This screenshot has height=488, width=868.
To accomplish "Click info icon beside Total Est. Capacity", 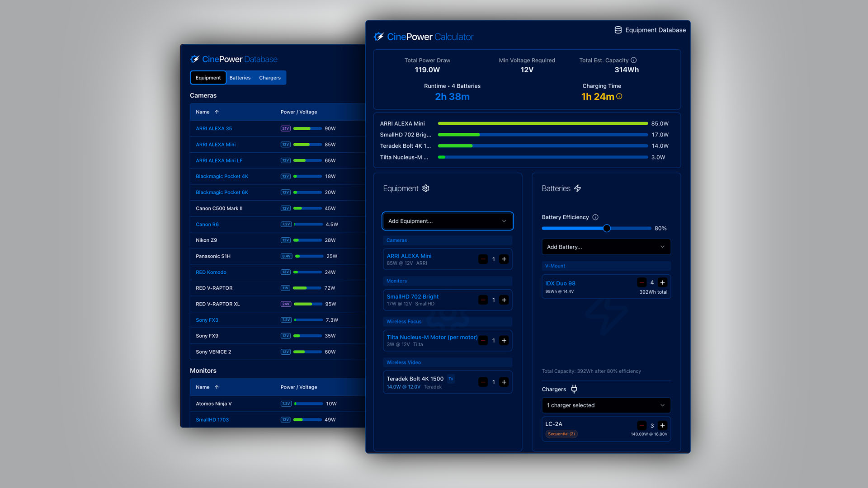I will pyautogui.click(x=634, y=60).
